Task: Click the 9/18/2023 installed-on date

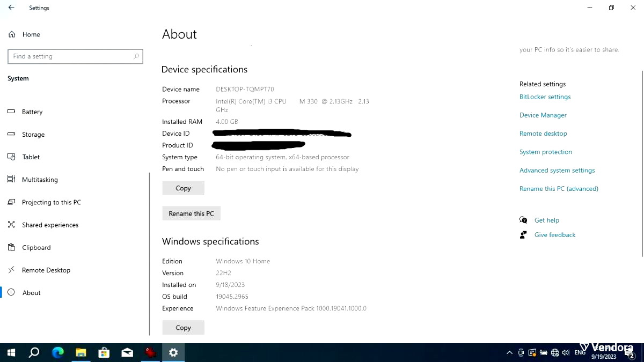Action: [x=230, y=285]
